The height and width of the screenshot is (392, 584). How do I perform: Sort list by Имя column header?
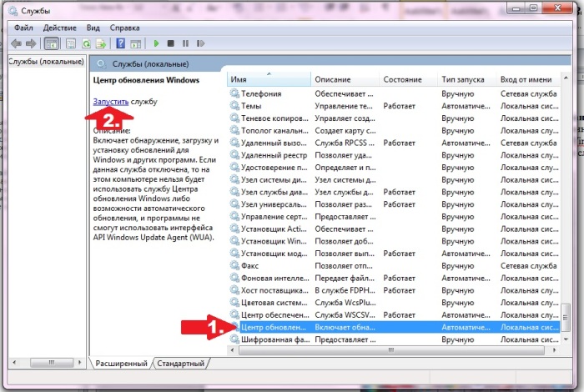point(267,79)
